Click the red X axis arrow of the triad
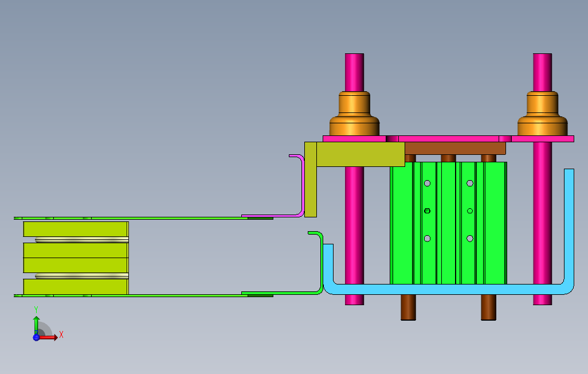 tap(49, 338)
